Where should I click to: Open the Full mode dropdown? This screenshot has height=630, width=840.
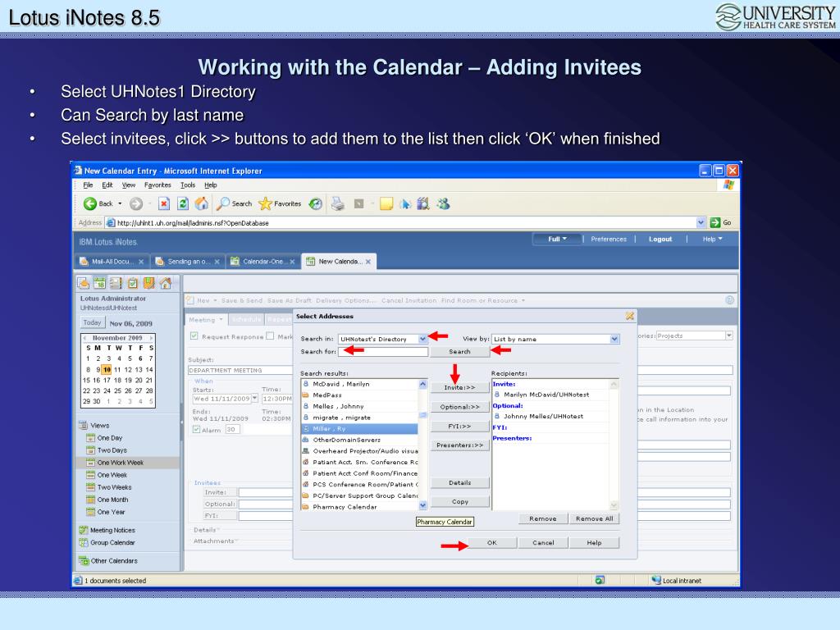557,239
